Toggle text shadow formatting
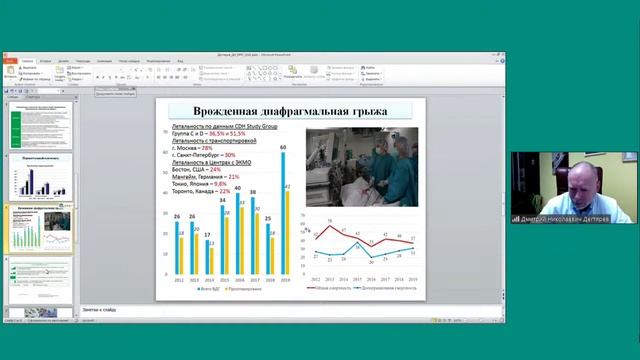Viewport: 640px width, 360px height. 116,77
